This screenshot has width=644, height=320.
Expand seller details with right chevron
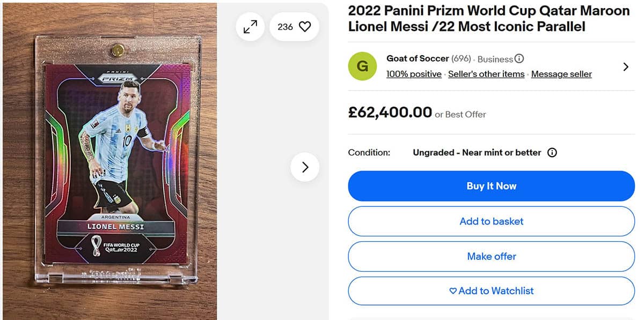coord(625,67)
